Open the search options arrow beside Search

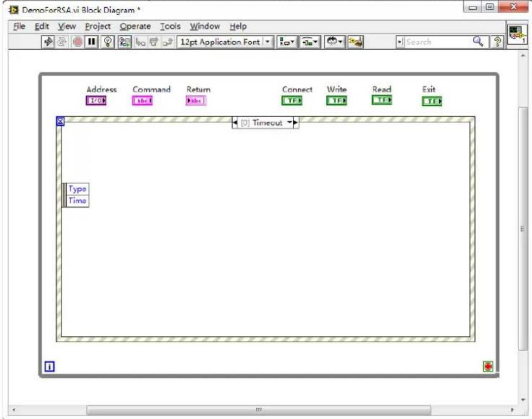(400, 42)
